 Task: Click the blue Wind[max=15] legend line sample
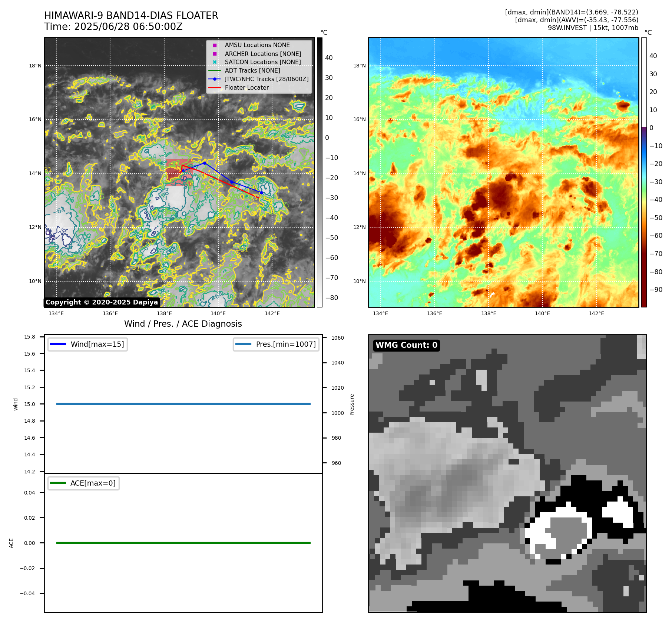[x=58, y=344]
